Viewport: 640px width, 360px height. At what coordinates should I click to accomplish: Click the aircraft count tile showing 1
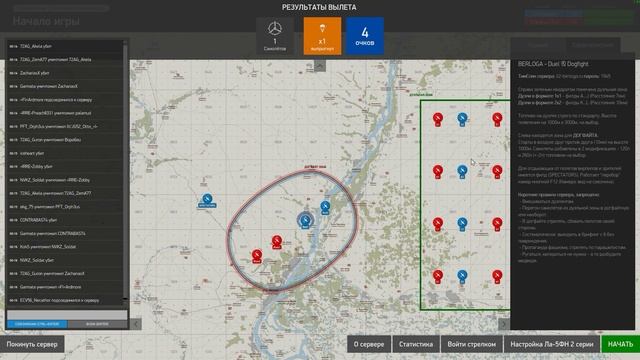(x=275, y=36)
